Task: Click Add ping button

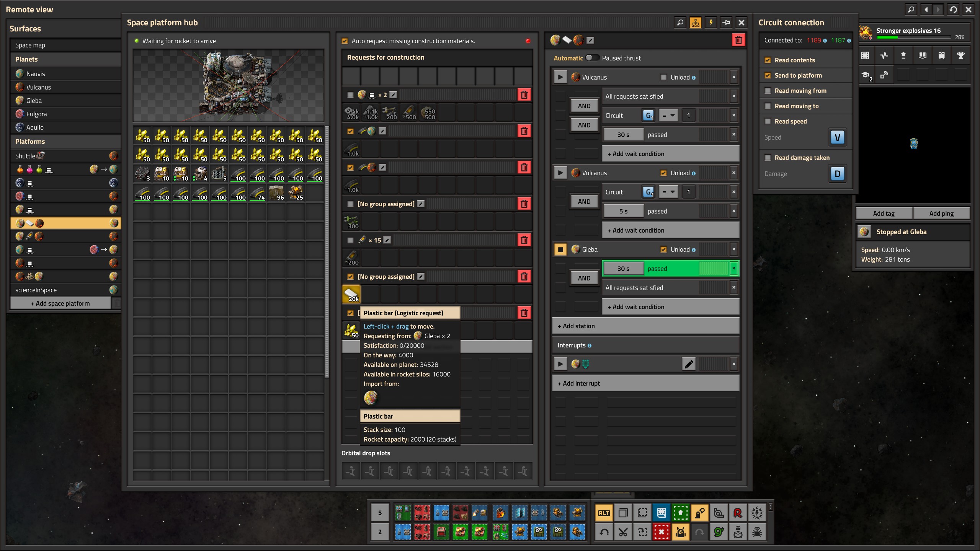Action: (941, 214)
